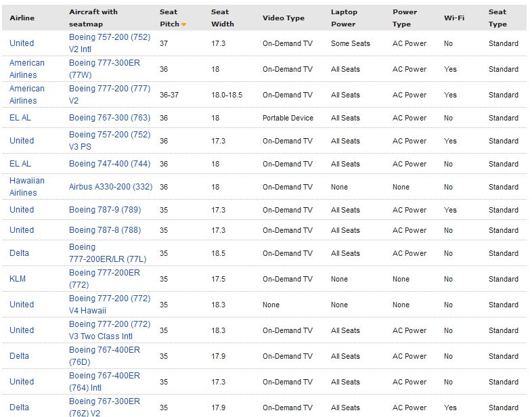The image size is (532, 417).
Task: Open United link in the V4 Hawaii row
Action: pyautogui.click(x=22, y=305)
